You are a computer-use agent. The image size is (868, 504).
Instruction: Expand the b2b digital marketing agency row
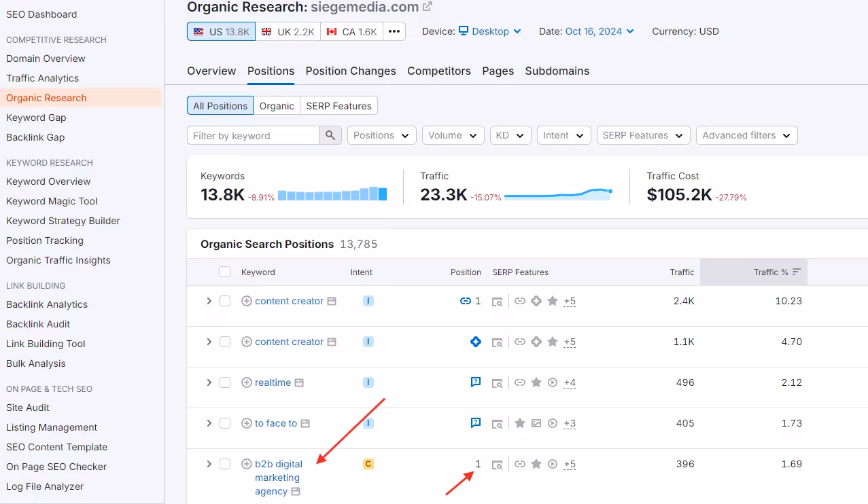pyautogui.click(x=209, y=464)
